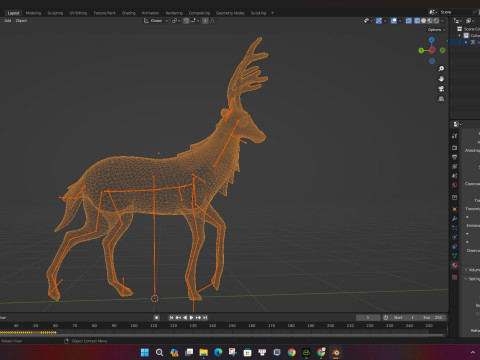The width and height of the screenshot is (480, 360).
Task: Open the Physics properties tab icon
Action: [x=454, y=237]
